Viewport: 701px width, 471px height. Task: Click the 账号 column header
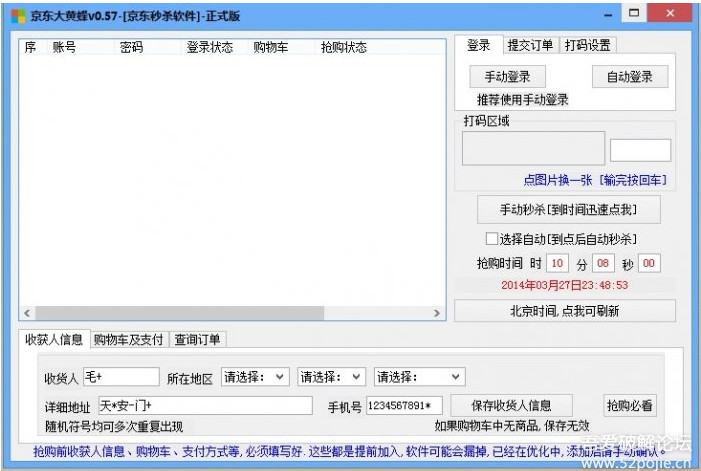[80, 47]
